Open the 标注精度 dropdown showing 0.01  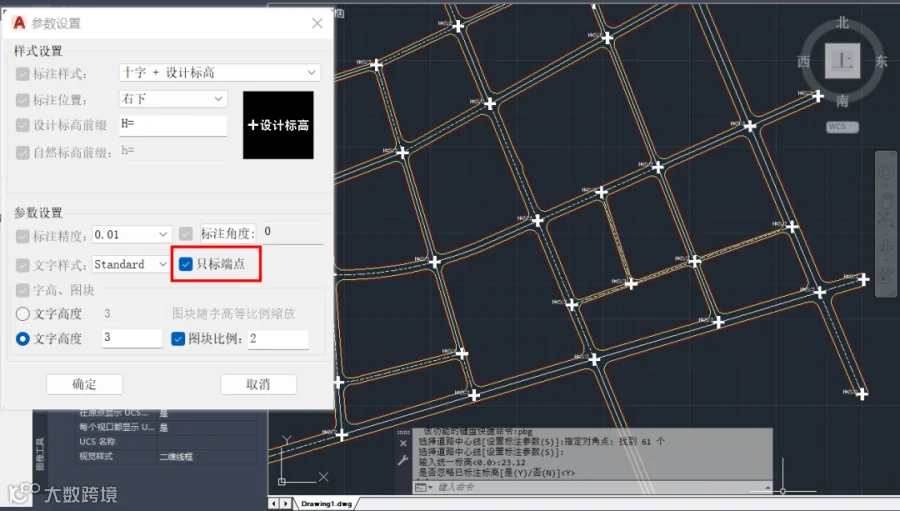[x=131, y=234]
